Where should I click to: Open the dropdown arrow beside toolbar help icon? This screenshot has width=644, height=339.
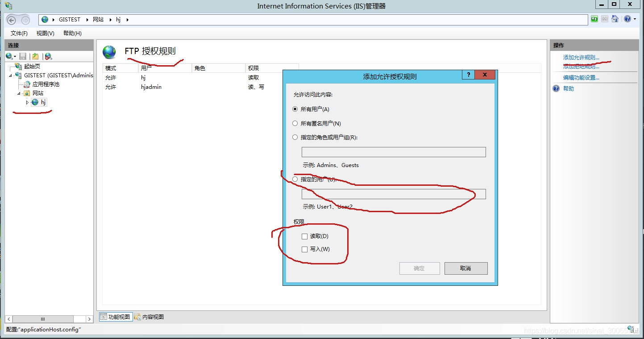634,19
